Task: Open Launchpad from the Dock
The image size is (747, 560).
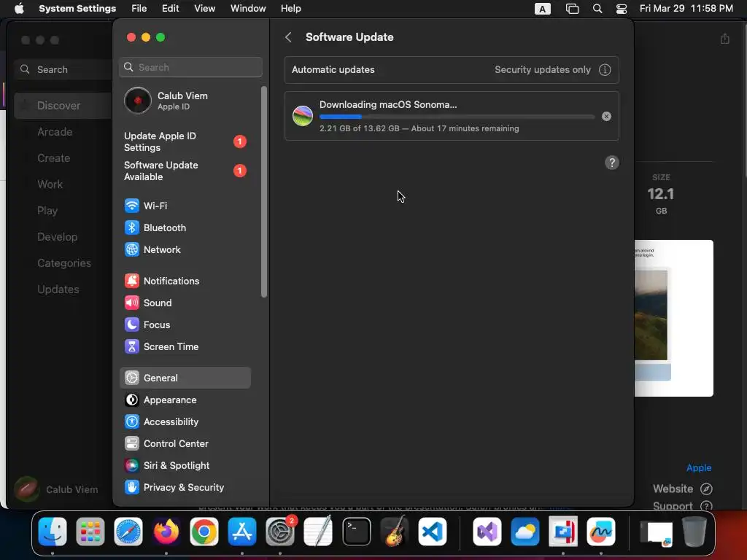Action: pyautogui.click(x=90, y=532)
